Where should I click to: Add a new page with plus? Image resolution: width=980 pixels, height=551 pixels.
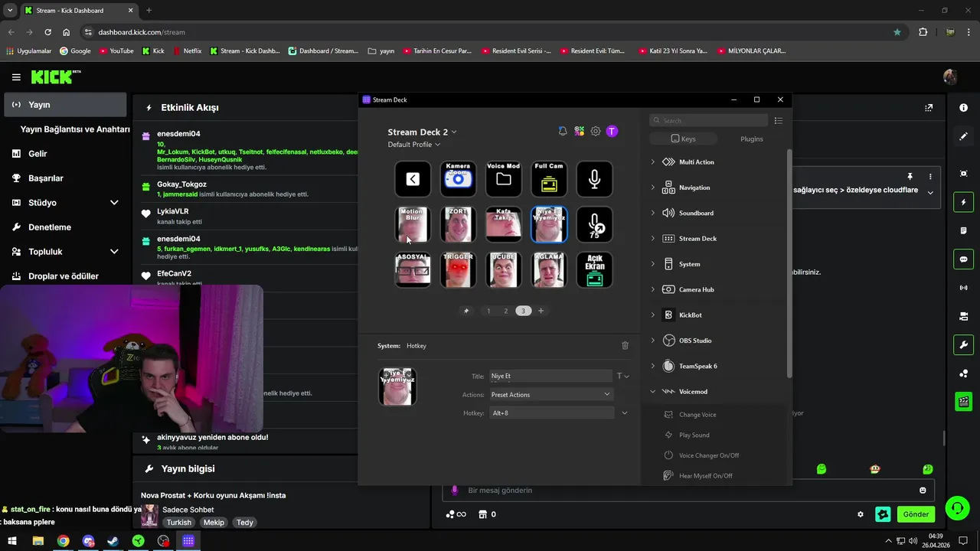pos(541,311)
